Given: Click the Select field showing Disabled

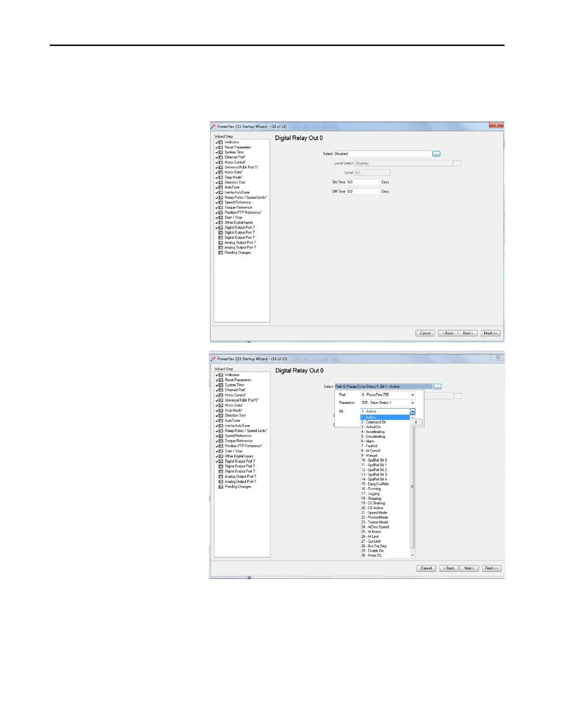Looking at the screenshot, I should point(383,154).
